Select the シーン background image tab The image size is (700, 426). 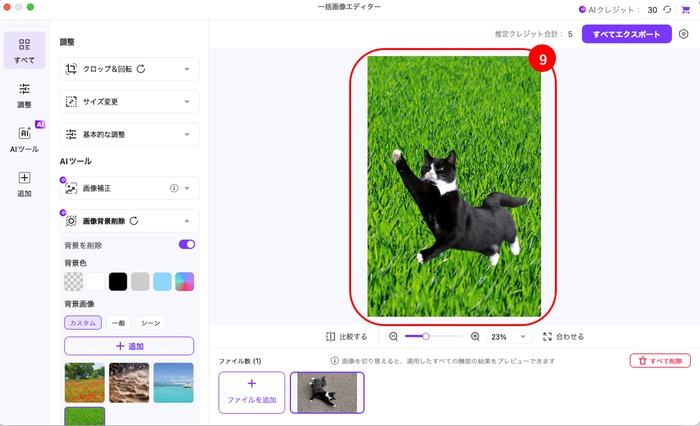[x=150, y=323]
